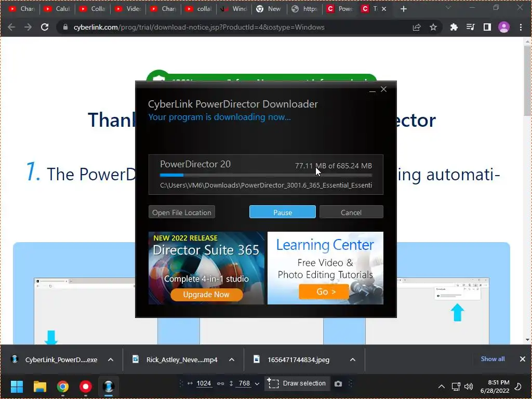532x399 pixels.
Task: Click Draw selection in the recorder bar
Action: 297,383
